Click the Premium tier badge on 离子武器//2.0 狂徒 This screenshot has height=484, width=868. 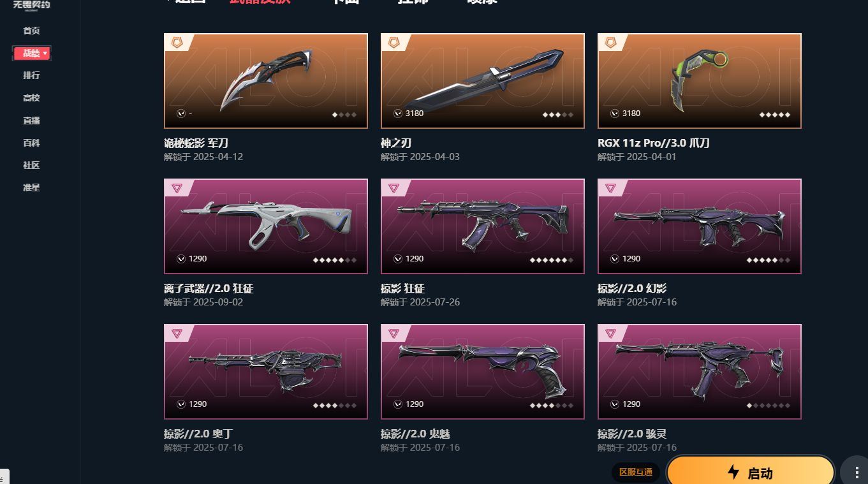tap(177, 188)
